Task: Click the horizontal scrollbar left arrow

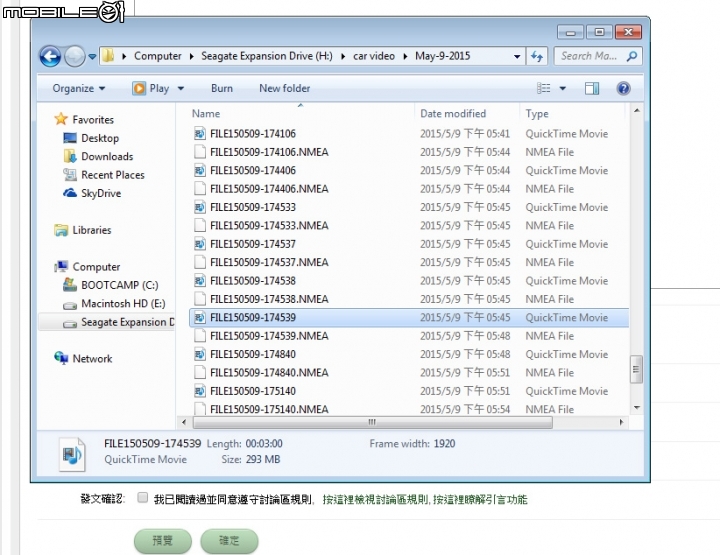Action: (x=184, y=422)
